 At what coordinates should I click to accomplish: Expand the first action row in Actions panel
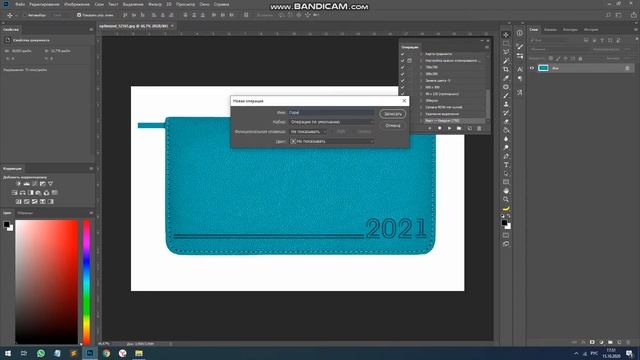pos(421,54)
